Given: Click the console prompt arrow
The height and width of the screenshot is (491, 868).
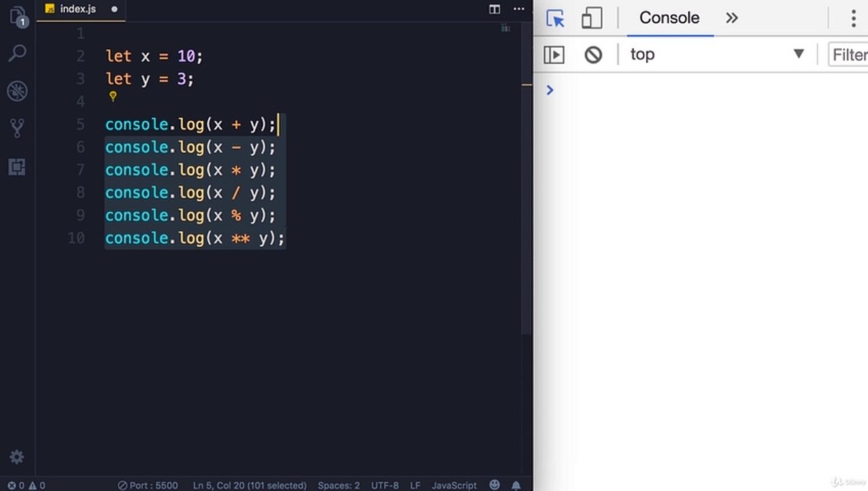Looking at the screenshot, I should click(550, 90).
